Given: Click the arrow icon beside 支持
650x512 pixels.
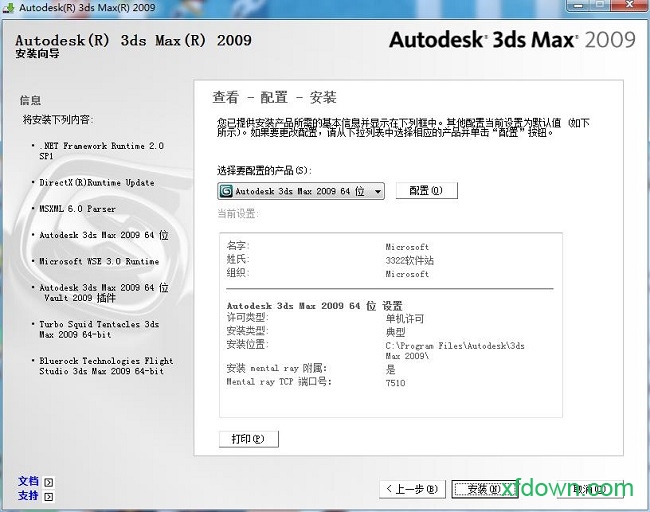Looking at the screenshot, I should point(48,496).
